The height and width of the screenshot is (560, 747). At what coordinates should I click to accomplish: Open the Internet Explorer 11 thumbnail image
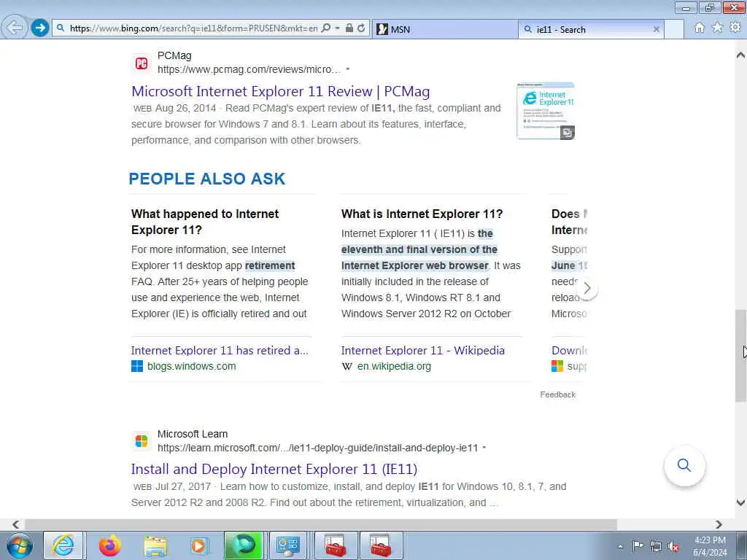click(x=546, y=111)
